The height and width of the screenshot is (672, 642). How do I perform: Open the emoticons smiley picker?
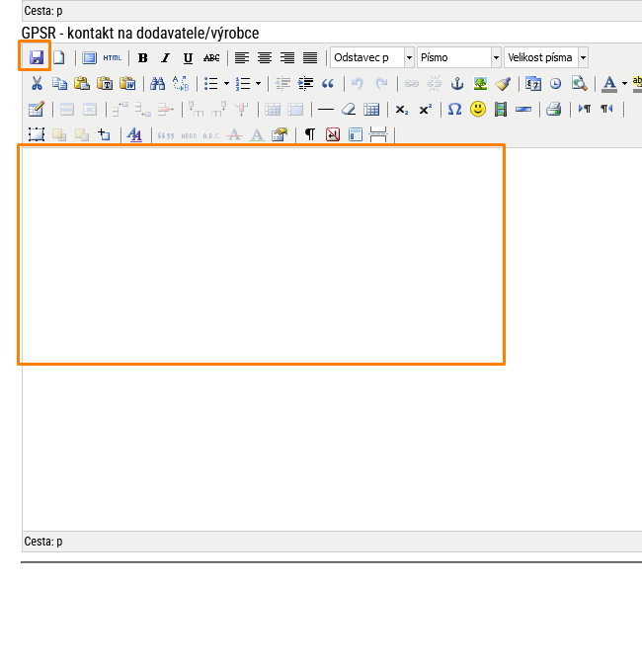[478, 110]
